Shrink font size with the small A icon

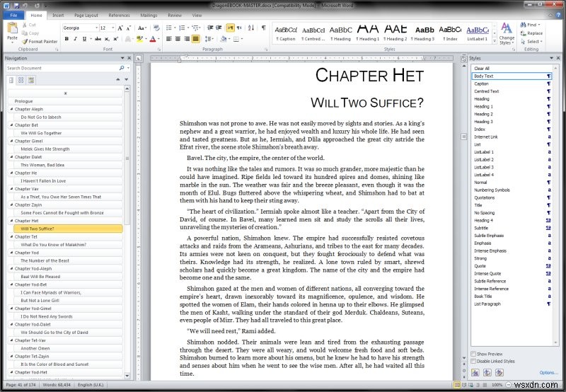128,28
